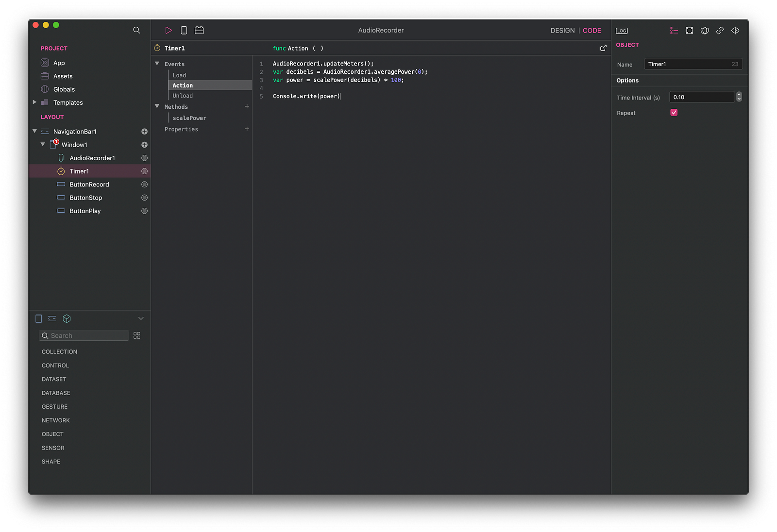Toggle the Repeat checkbox
The image size is (777, 532).
(x=674, y=113)
